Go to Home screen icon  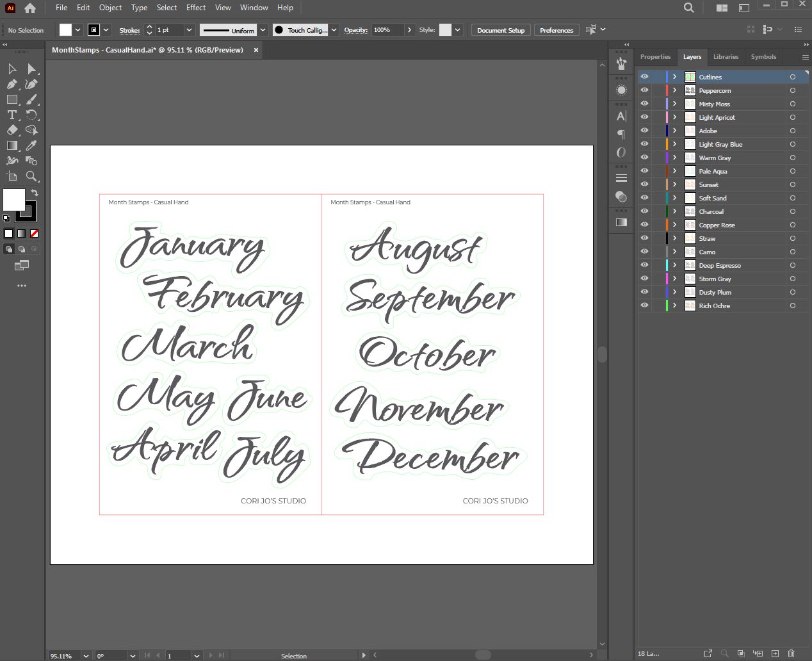click(x=29, y=8)
